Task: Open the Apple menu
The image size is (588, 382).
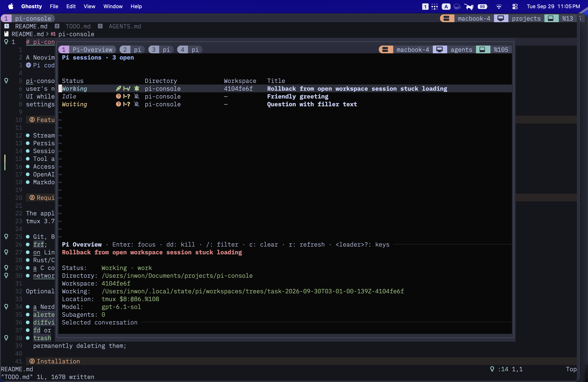Action: click(11, 6)
